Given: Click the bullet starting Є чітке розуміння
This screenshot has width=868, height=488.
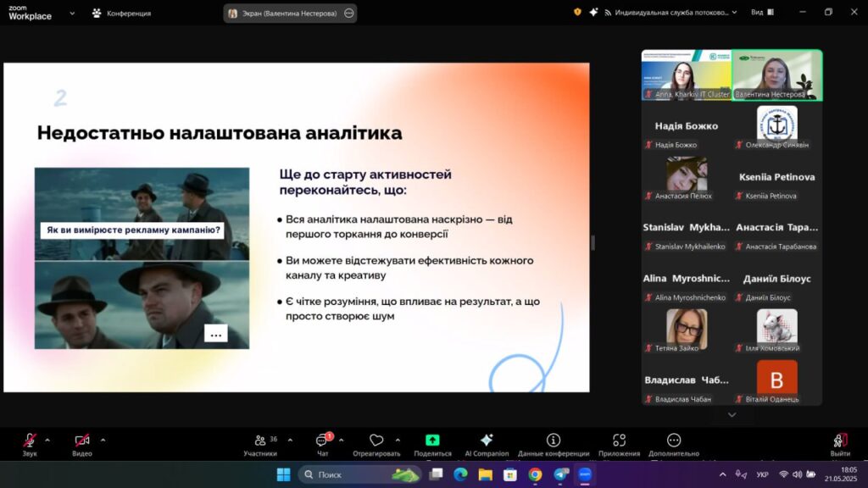Looking at the screenshot, I should coord(409,308).
